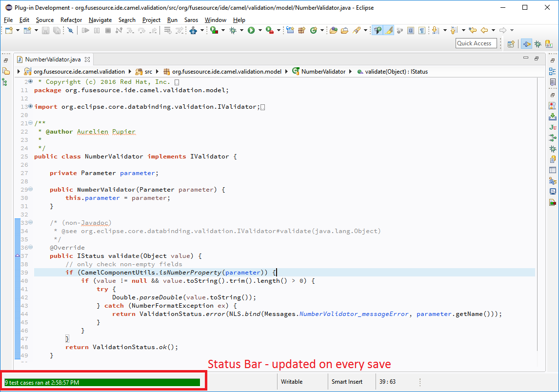
Task: Click the Open Perspective icon
Action: (x=511, y=44)
